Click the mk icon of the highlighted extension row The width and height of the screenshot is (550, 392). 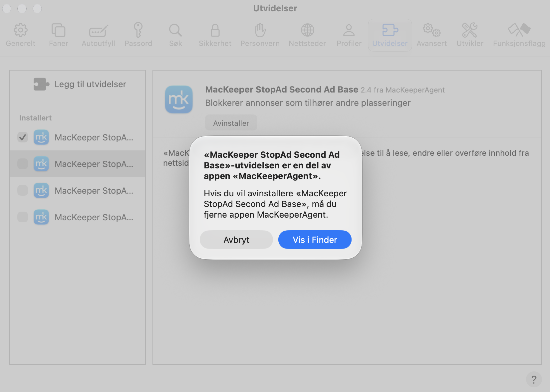41,164
